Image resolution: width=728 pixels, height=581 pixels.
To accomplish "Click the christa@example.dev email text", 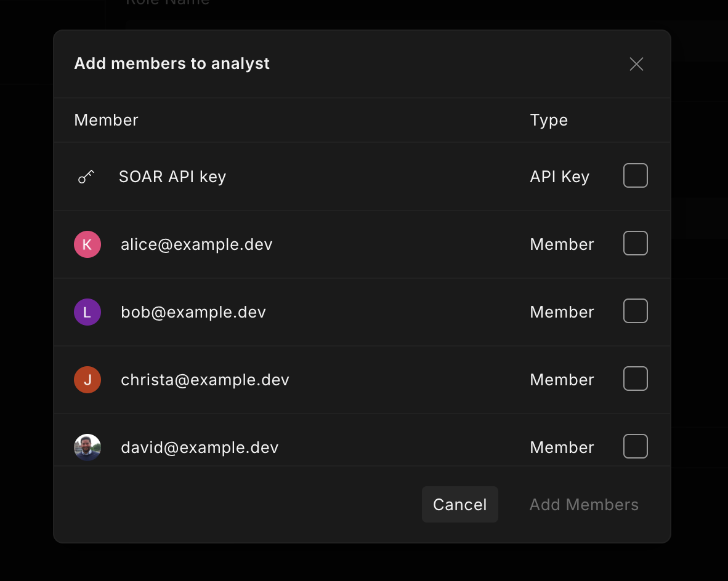I will pos(205,380).
